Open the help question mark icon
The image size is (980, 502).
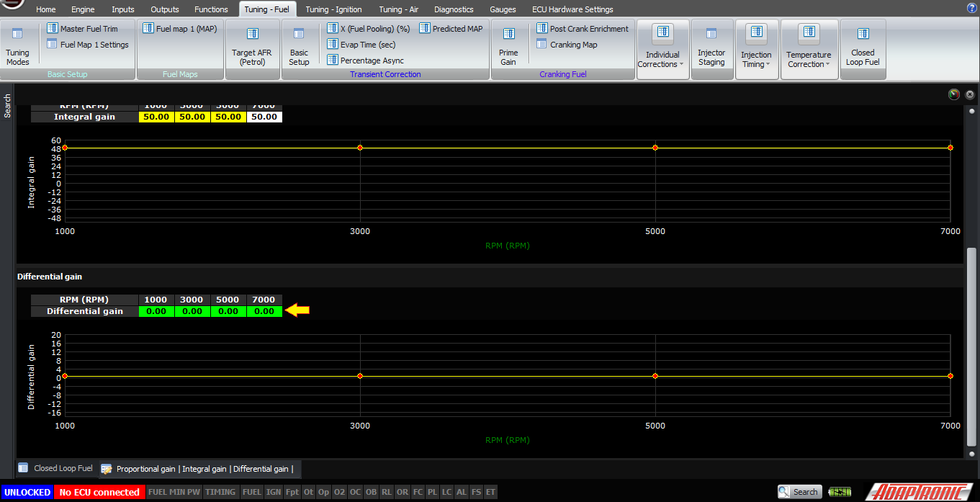click(971, 9)
